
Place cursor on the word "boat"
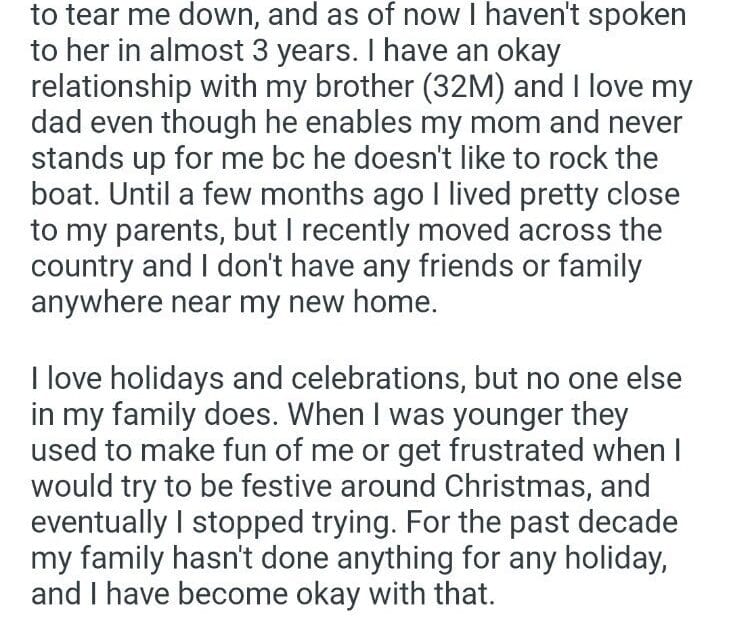point(66,195)
